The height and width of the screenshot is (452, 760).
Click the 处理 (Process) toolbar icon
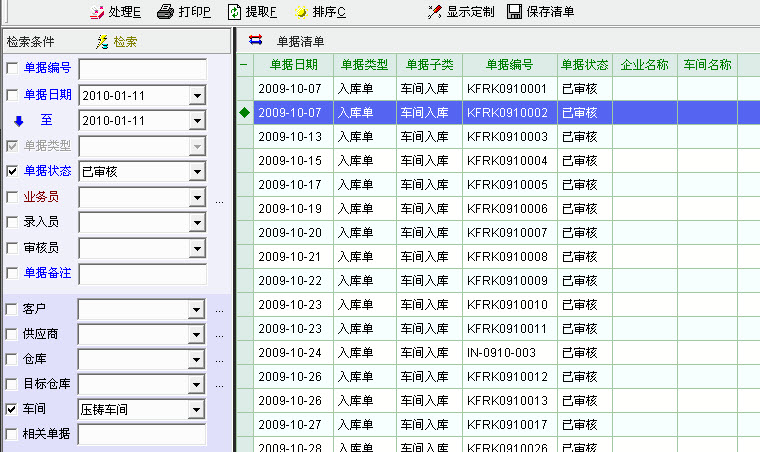coord(97,12)
